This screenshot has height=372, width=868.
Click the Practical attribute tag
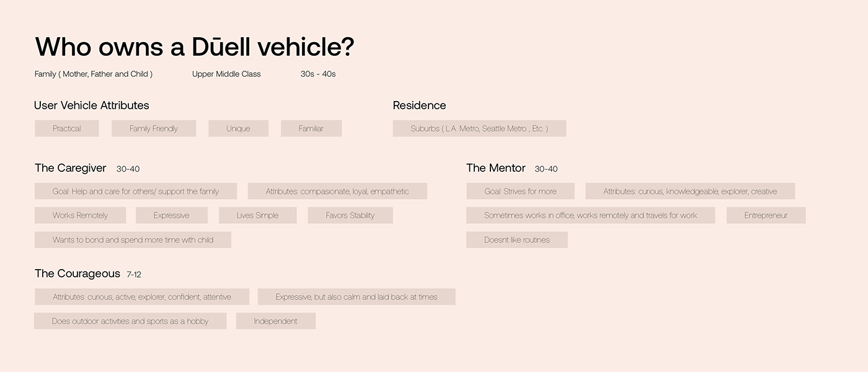pyautogui.click(x=67, y=128)
